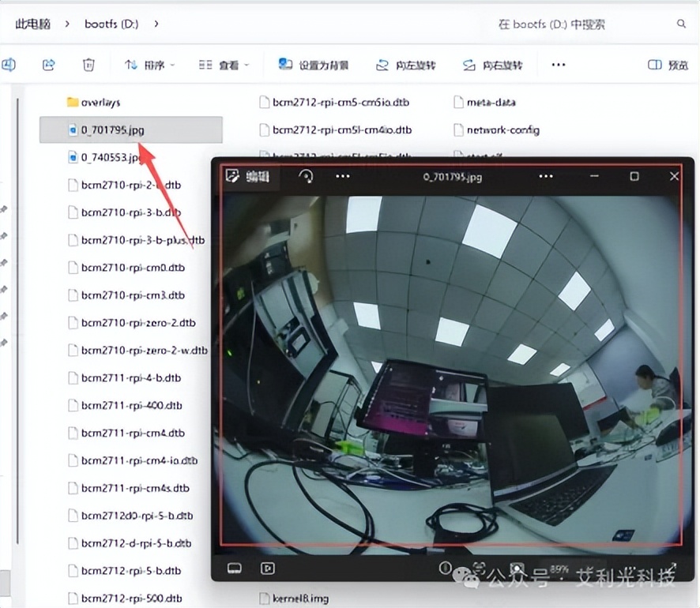Screen dimensions: 700x608
Task: Open the 排序 sort dropdown
Action: point(149,65)
